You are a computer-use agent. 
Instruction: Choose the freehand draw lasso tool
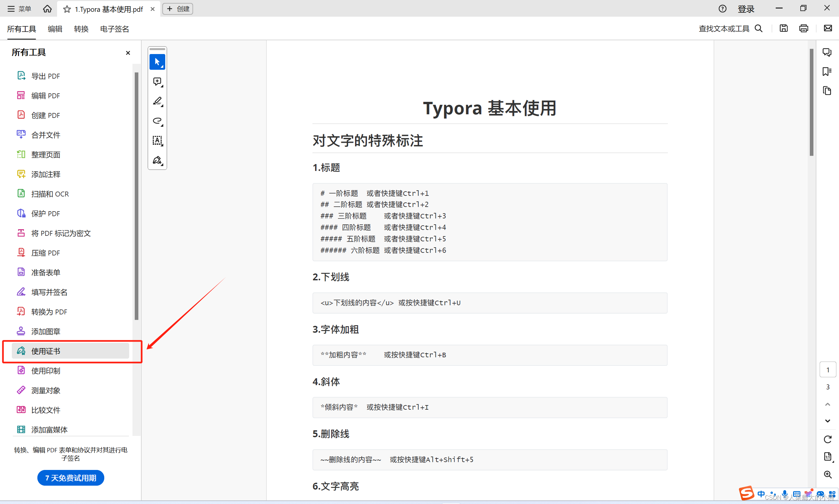pyautogui.click(x=157, y=121)
